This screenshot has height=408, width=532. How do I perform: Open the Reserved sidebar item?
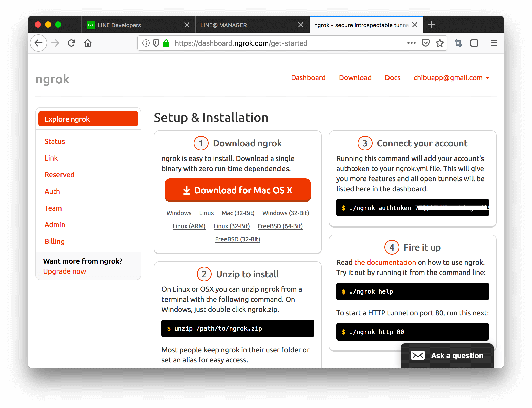[x=59, y=175]
